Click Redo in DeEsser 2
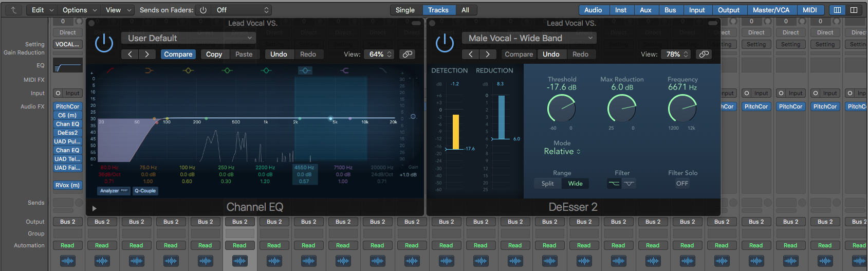 tap(581, 54)
